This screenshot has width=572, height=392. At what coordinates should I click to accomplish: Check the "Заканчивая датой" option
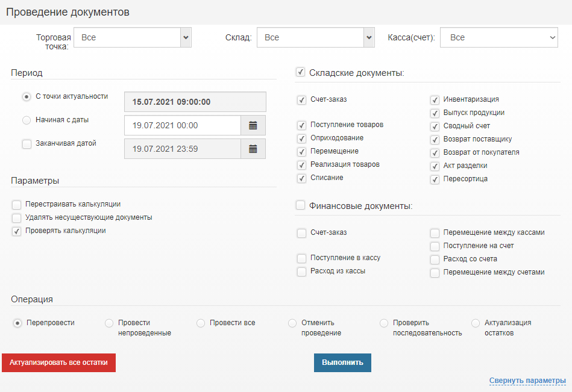point(26,143)
